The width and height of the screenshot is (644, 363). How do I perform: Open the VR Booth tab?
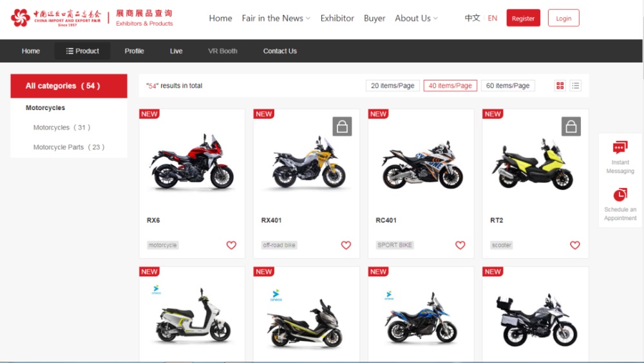222,51
